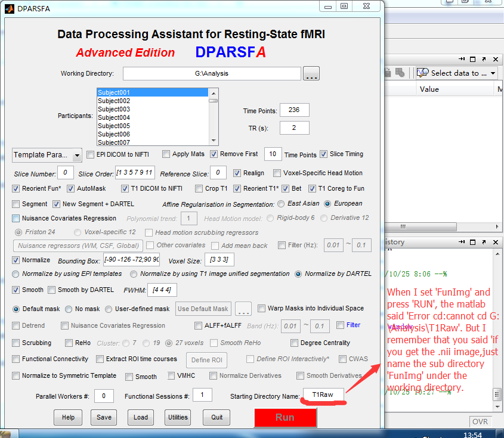
Task: Enable the VMHC checkbox
Action: (171, 375)
